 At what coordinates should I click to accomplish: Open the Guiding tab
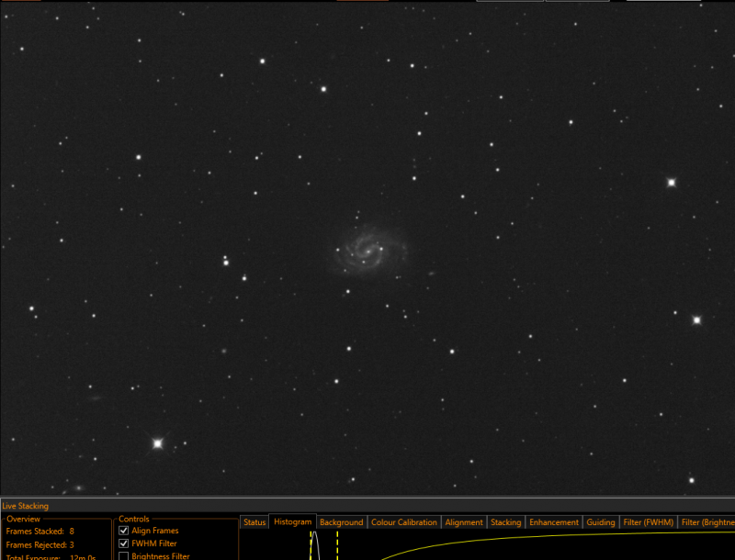[601, 522]
